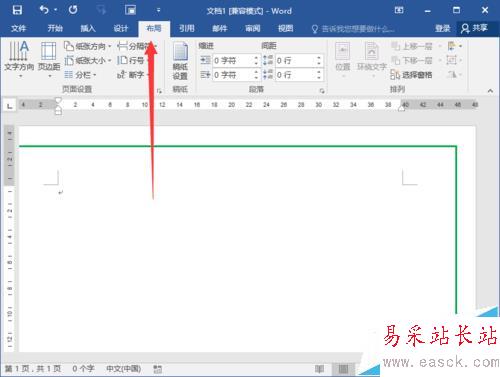This screenshot has width=500, height=377.
Task: Switch to the 邮件 (Mailings) tab
Action: pos(220,28)
